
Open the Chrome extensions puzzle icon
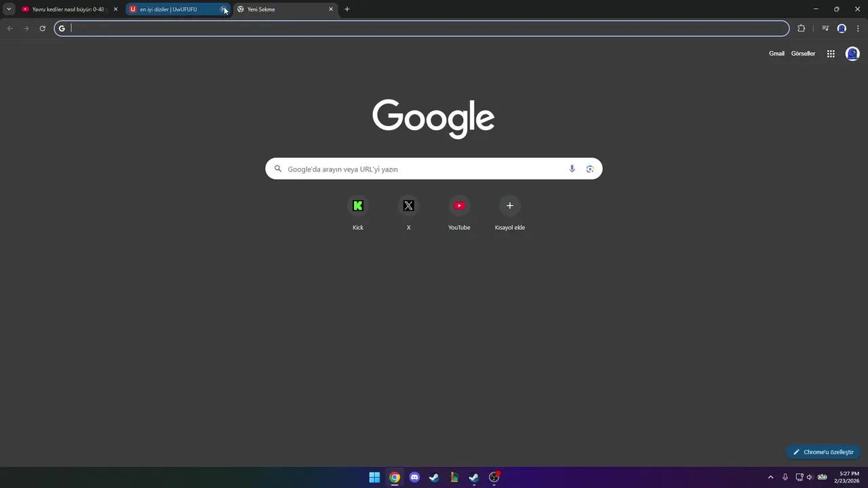(801, 28)
